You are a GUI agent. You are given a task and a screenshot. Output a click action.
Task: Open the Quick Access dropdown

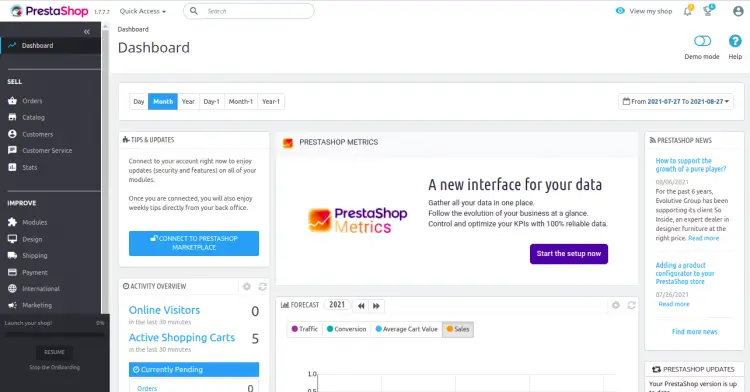[143, 11]
